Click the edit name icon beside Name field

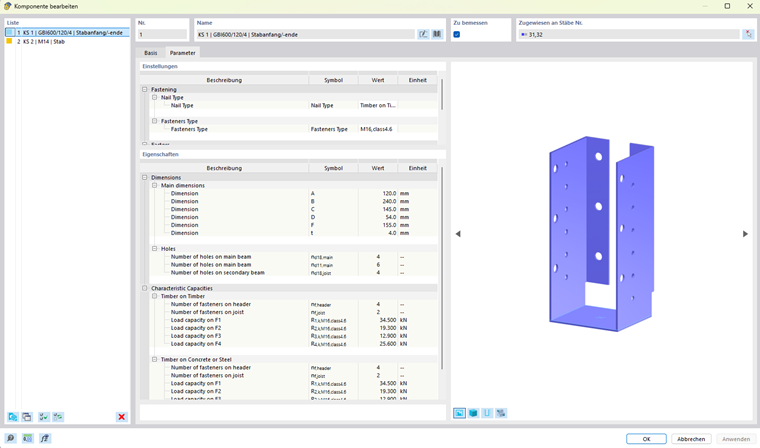click(x=423, y=34)
